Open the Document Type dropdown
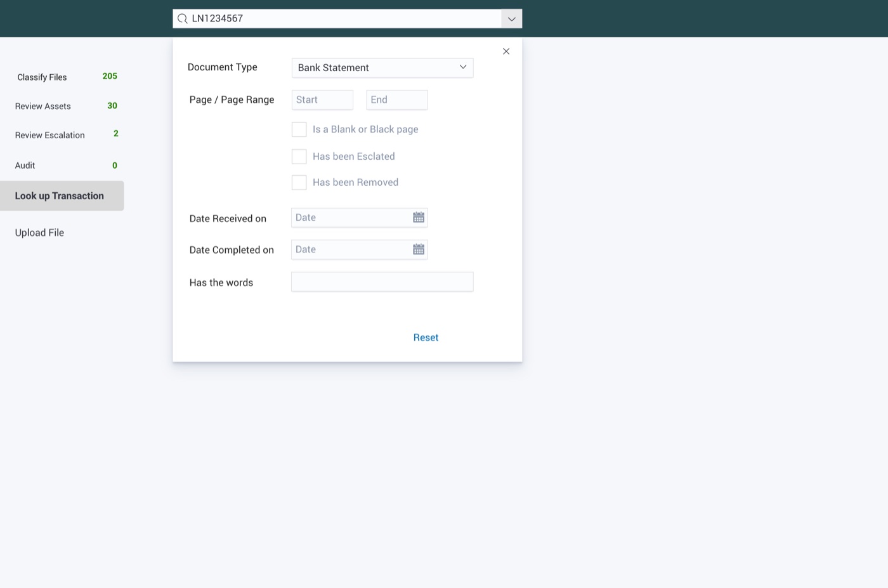Image resolution: width=888 pixels, height=588 pixels. (382, 68)
